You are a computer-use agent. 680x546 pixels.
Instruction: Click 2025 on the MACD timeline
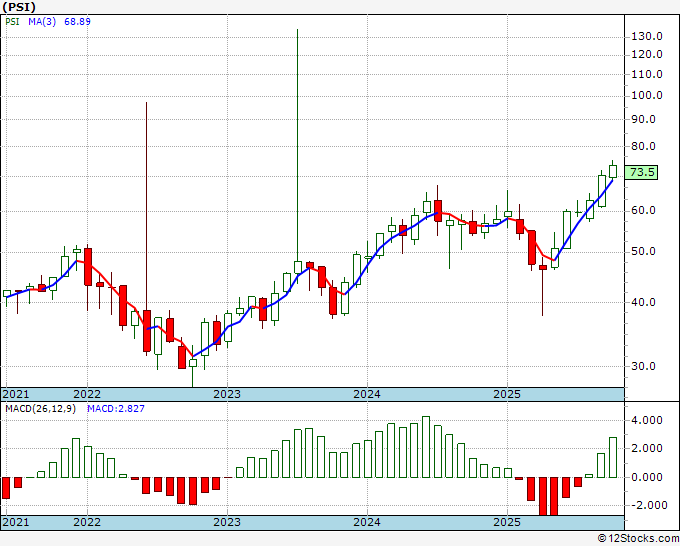507,522
